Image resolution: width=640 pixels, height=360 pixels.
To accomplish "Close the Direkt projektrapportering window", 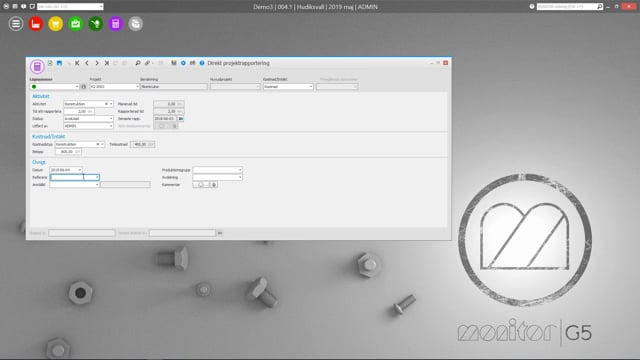I will pos(446,63).
